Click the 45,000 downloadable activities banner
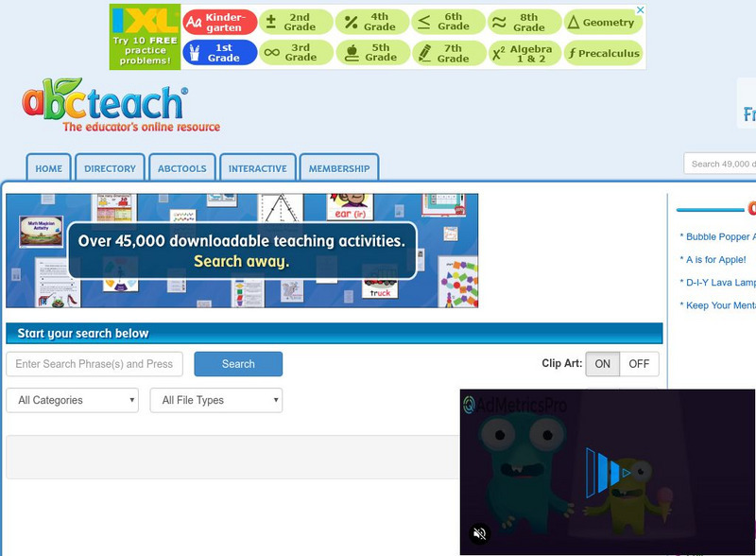The image size is (756, 556). (242, 251)
